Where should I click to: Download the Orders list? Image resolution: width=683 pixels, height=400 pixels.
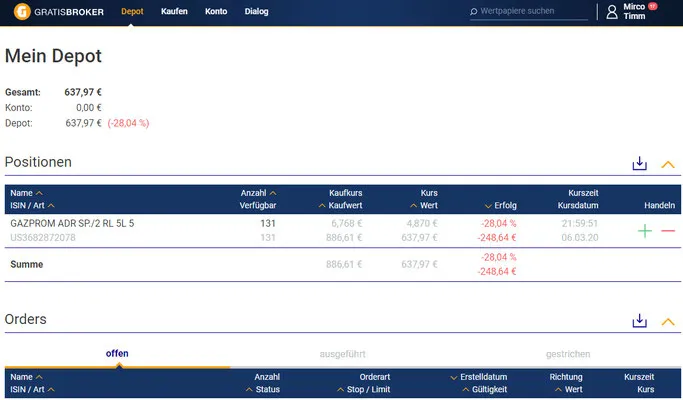click(x=639, y=321)
